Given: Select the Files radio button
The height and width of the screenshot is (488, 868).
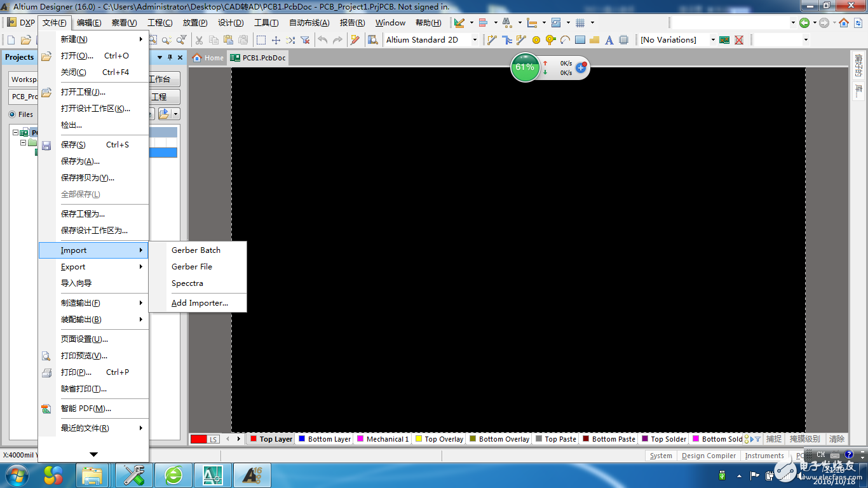Looking at the screenshot, I should tap(12, 114).
